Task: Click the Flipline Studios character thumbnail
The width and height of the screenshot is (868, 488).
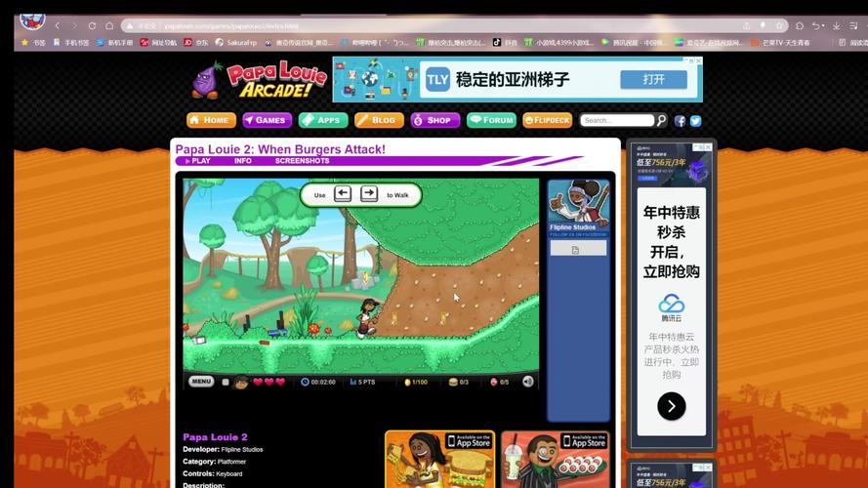Action: [578, 202]
